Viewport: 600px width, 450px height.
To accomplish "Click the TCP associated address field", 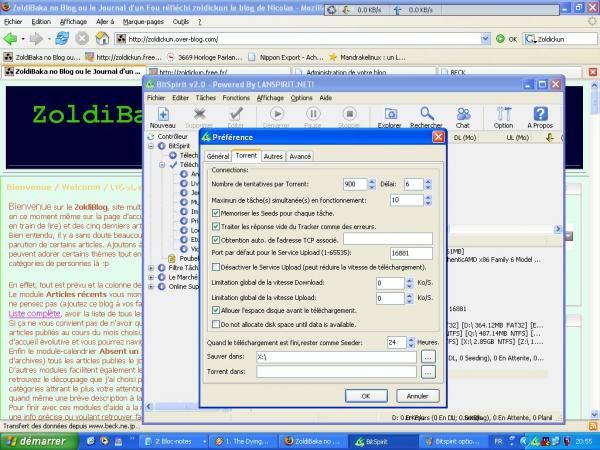I will pos(388,239).
